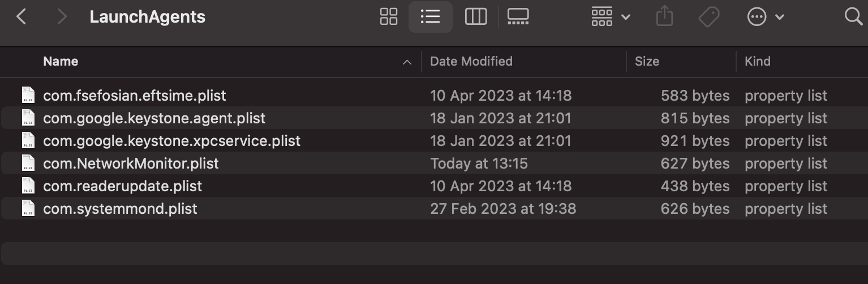Click the com.systemmond.plist file icon
Screen dimensions: 868x284
[x=28, y=209]
